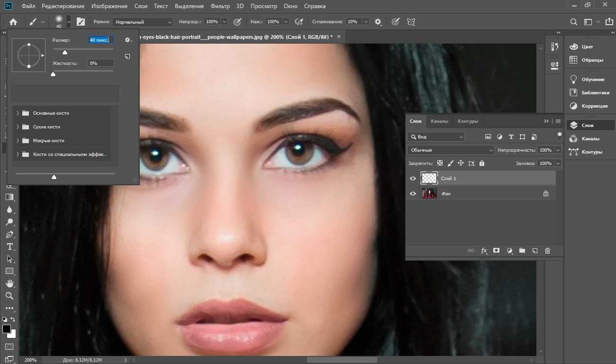The height and width of the screenshot is (364, 616).
Task: Open the Режим blending mode dropdown
Action: 143,22
